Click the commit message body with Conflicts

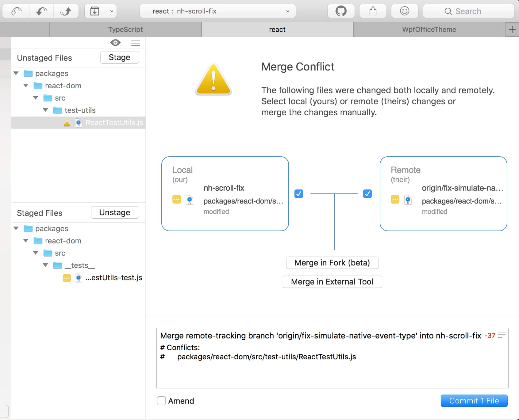click(332, 365)
